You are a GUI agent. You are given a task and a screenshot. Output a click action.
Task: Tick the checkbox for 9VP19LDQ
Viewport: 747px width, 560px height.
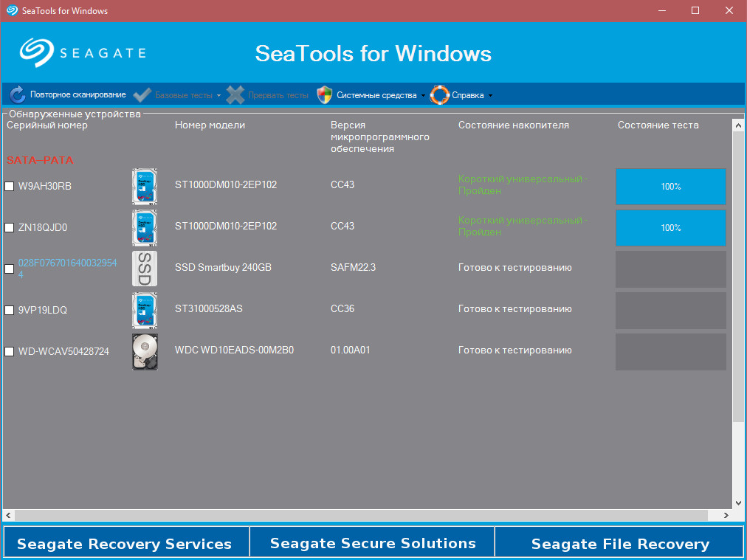pyautogui.click(x=9, y=310)
